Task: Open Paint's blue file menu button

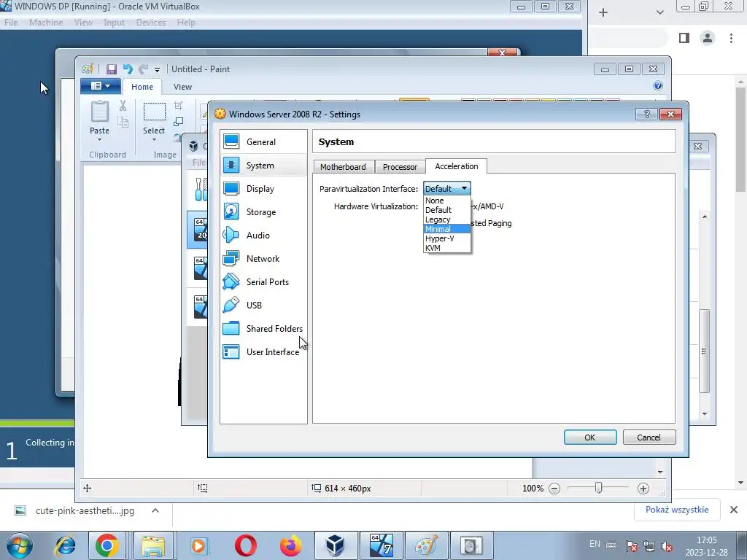Action: pos(100,86)
